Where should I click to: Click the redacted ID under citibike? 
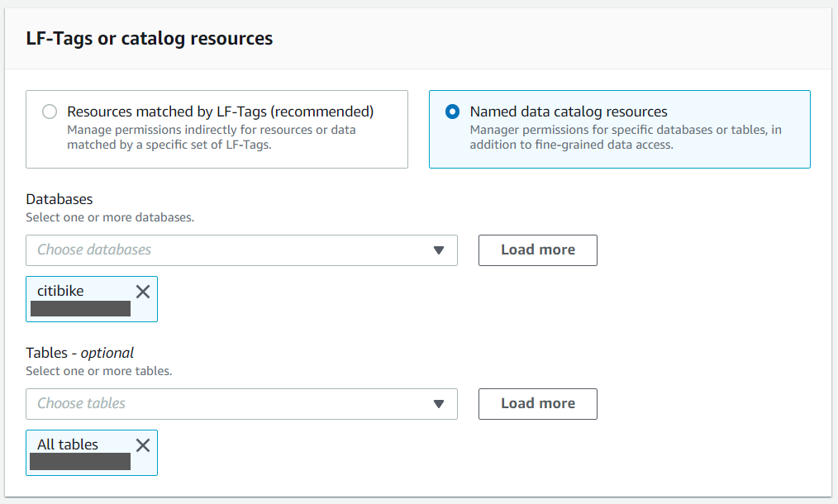point(80,309)
